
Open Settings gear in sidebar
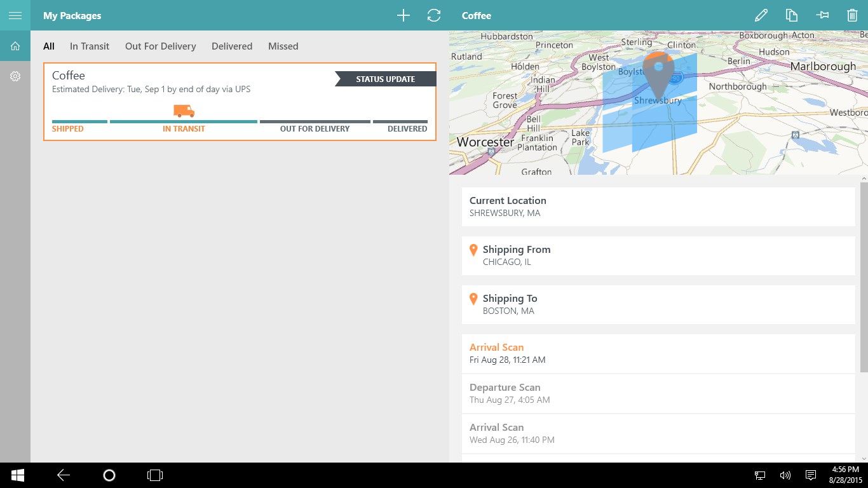tap(15, 76)
